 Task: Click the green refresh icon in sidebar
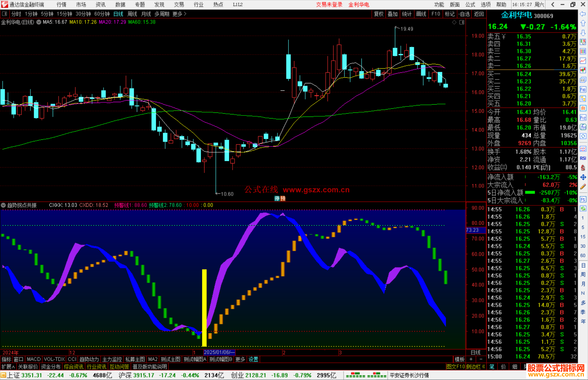(x=583, y=209)
